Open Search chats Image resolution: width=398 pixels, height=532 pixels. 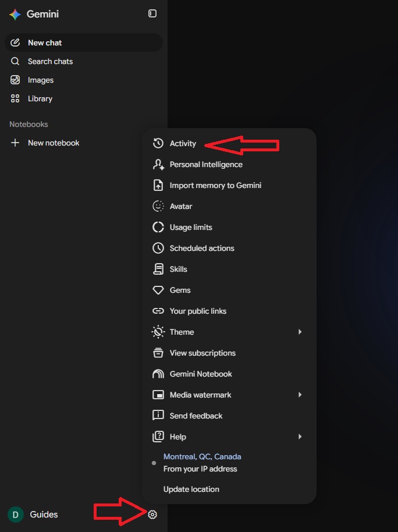click(84, 62)
